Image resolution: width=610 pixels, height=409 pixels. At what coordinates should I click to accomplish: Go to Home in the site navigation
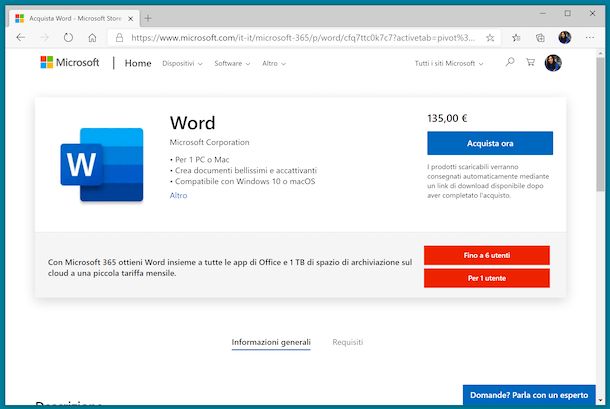(138, 63)
